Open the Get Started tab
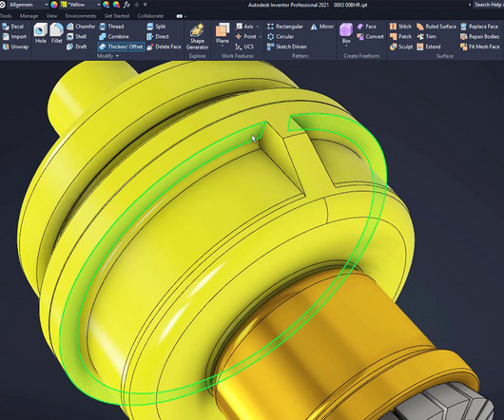 (117, 16)
